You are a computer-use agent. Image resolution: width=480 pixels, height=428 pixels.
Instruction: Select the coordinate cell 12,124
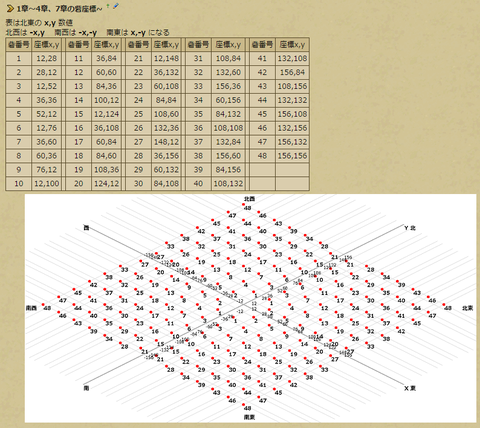point(106,114)
